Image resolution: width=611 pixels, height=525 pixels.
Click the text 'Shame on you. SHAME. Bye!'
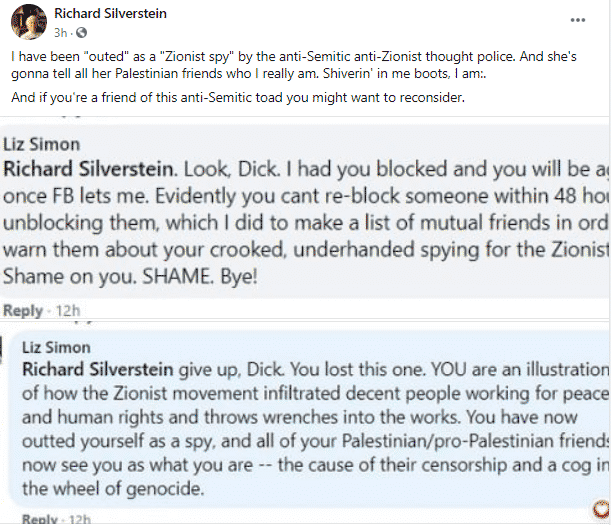point(130,276)
